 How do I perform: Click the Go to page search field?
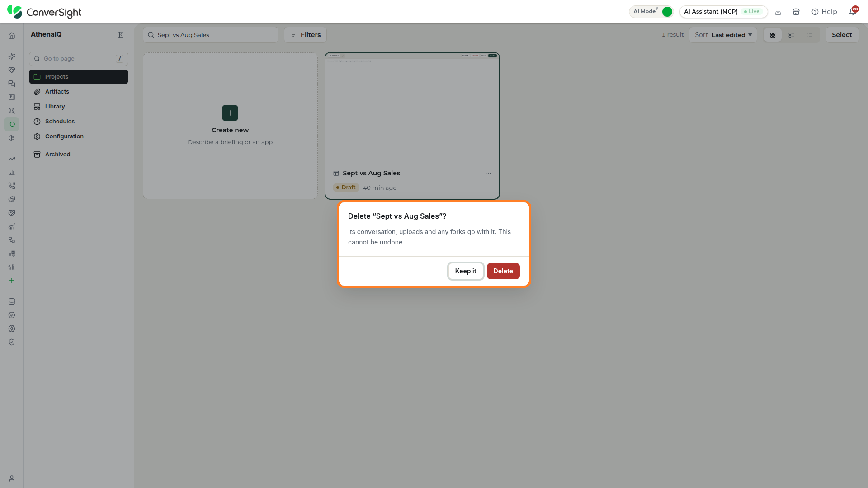coord(79,59)
